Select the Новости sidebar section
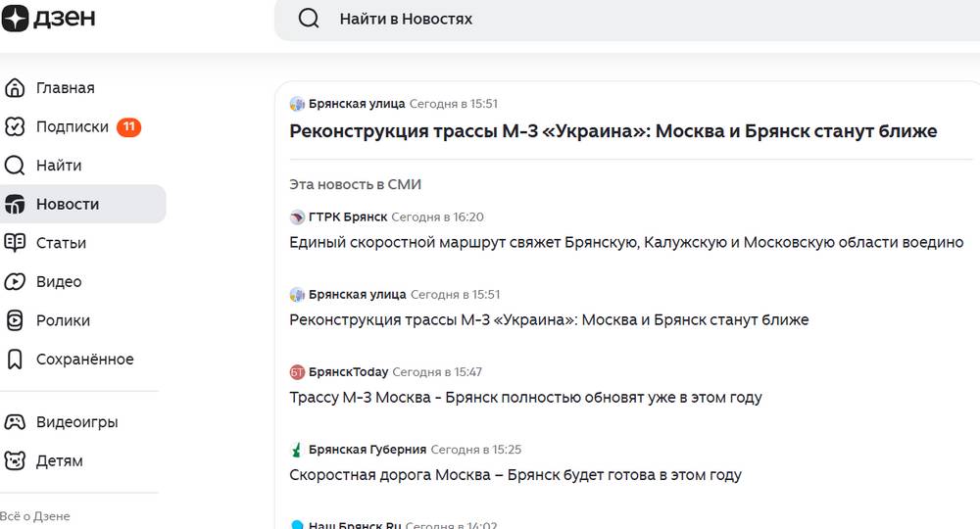 coord(82,204)
